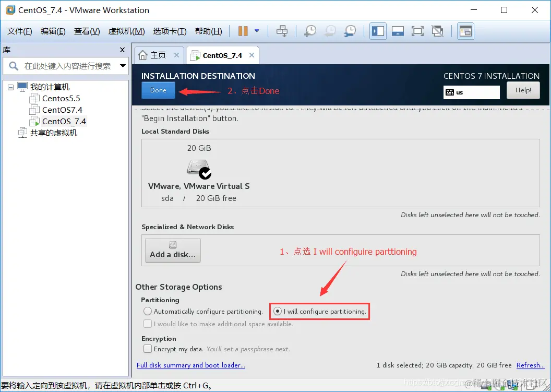Screen dimensions: 551x392
Task: Open the 帮助(H) menu
Action: tap(208, 31)
